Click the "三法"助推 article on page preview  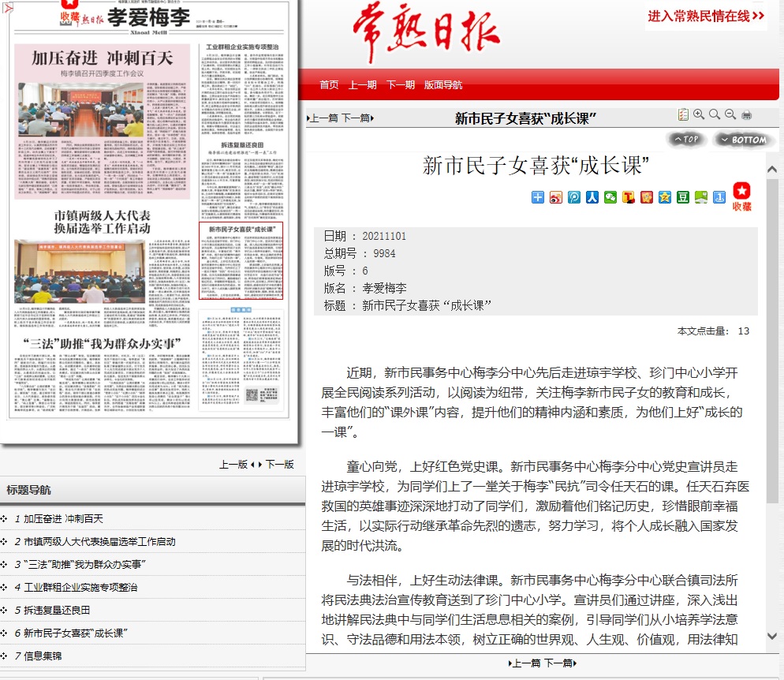[x=102, y=374]
